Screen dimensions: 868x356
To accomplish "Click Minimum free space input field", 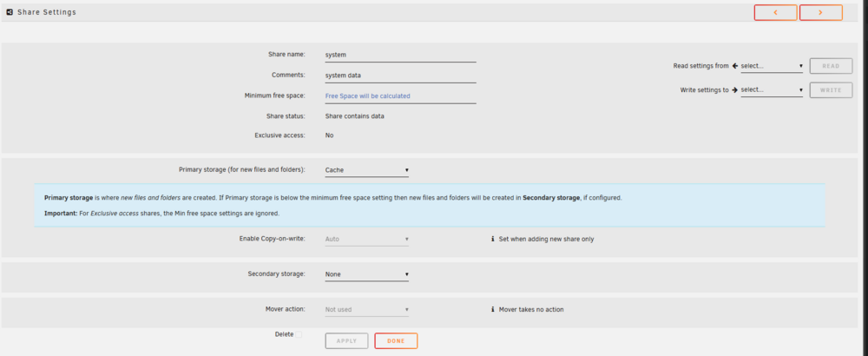I will pos(400,96).
